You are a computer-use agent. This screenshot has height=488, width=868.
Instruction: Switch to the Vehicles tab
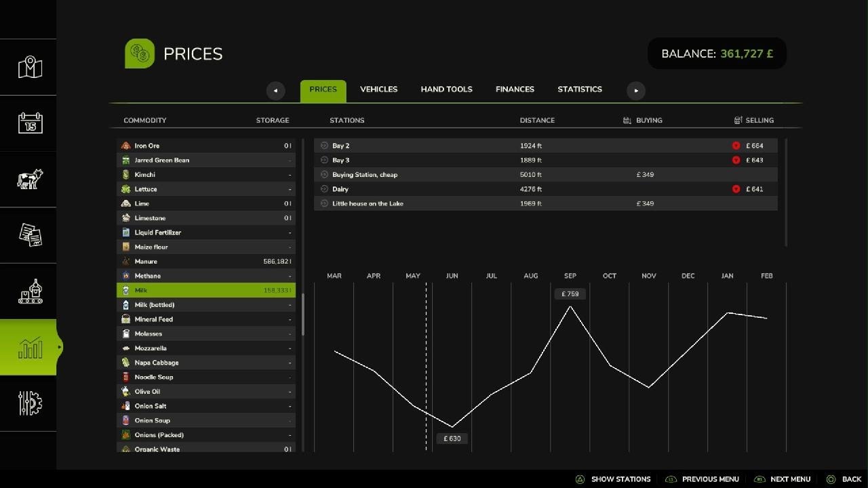pyautogui.click(x=378, y=89)
